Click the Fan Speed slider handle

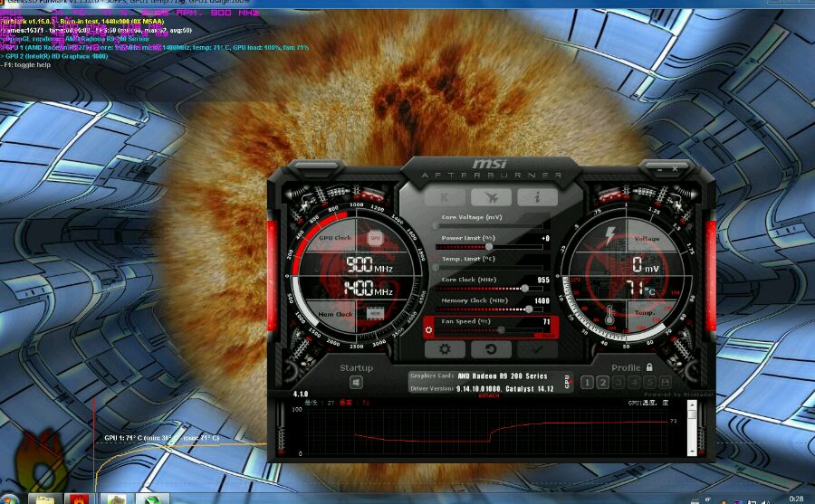click(x=501, y=330)
